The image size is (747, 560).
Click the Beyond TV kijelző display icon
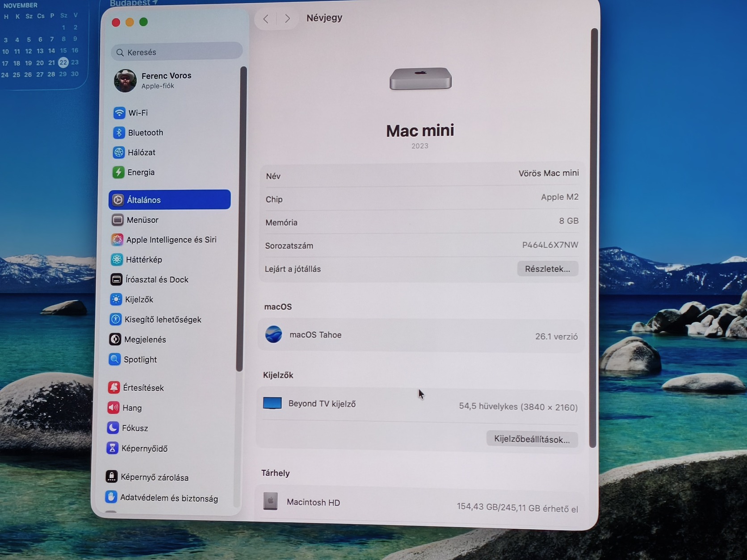pos(272,403)
